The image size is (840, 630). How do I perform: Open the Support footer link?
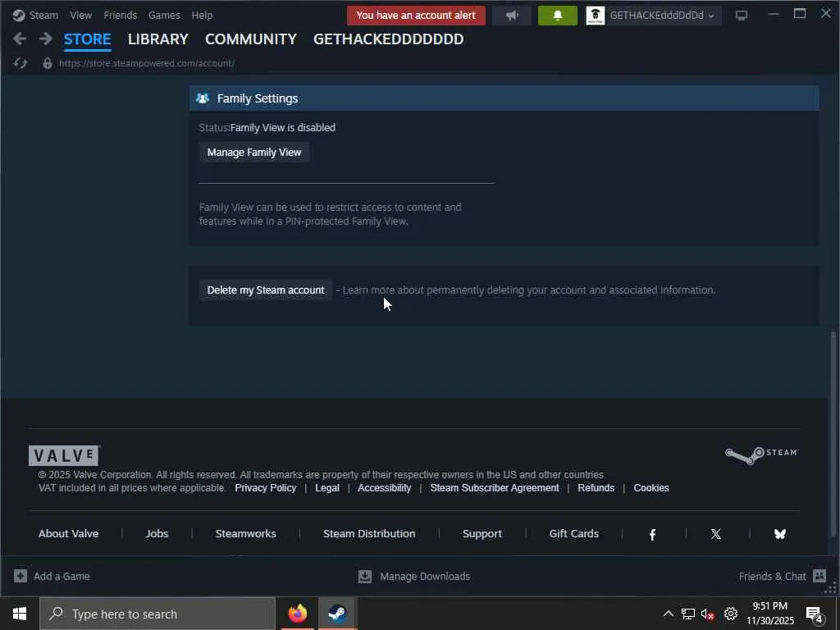(482, 533)
